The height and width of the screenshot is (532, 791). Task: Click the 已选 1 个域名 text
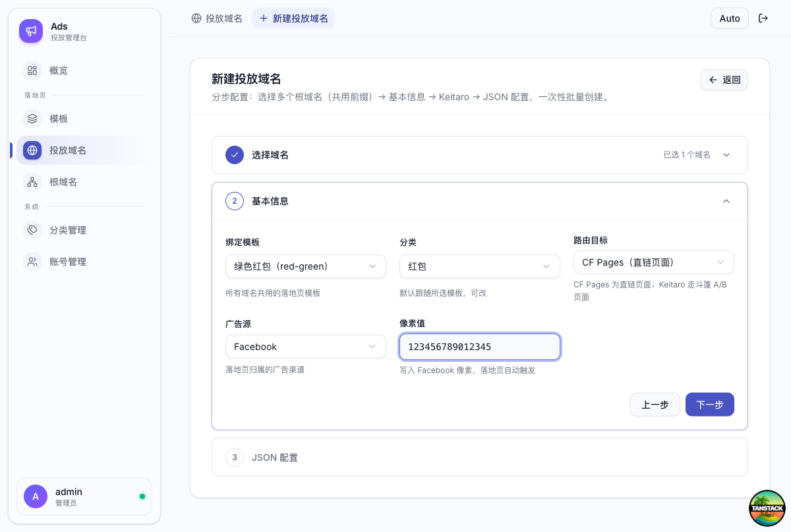(687, 155)
